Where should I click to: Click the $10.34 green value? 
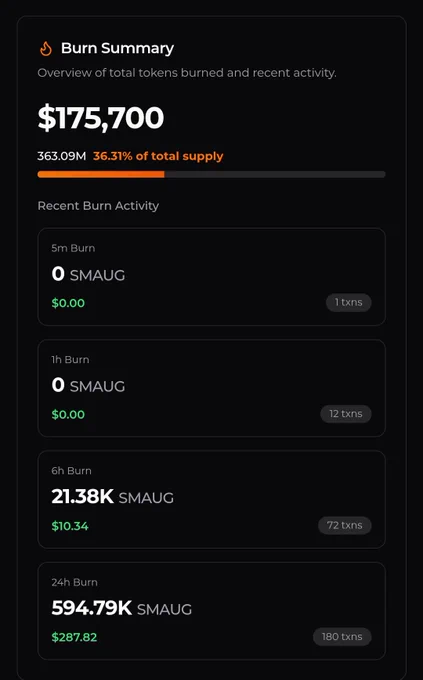[70, 526]
